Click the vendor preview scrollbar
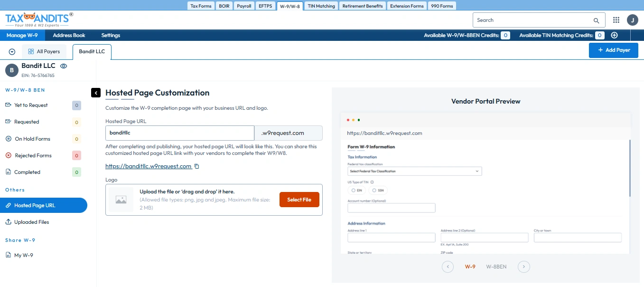Screen dimensions: 644x287 pos(630,168)
